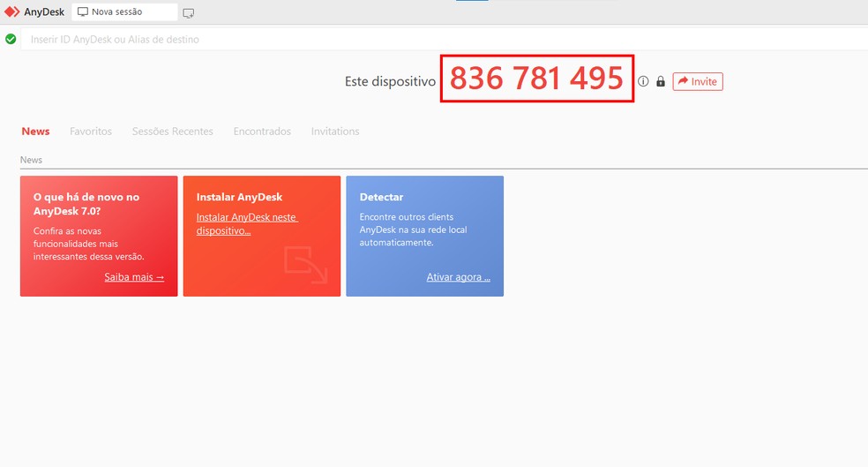Click the Instalar AnyDesk card title

[239, 197]
